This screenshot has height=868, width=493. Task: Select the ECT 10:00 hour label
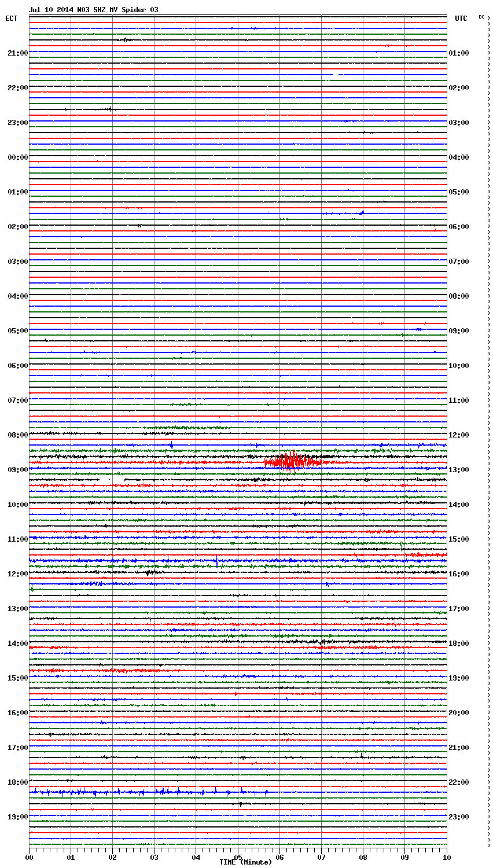(x=17, y=505)
